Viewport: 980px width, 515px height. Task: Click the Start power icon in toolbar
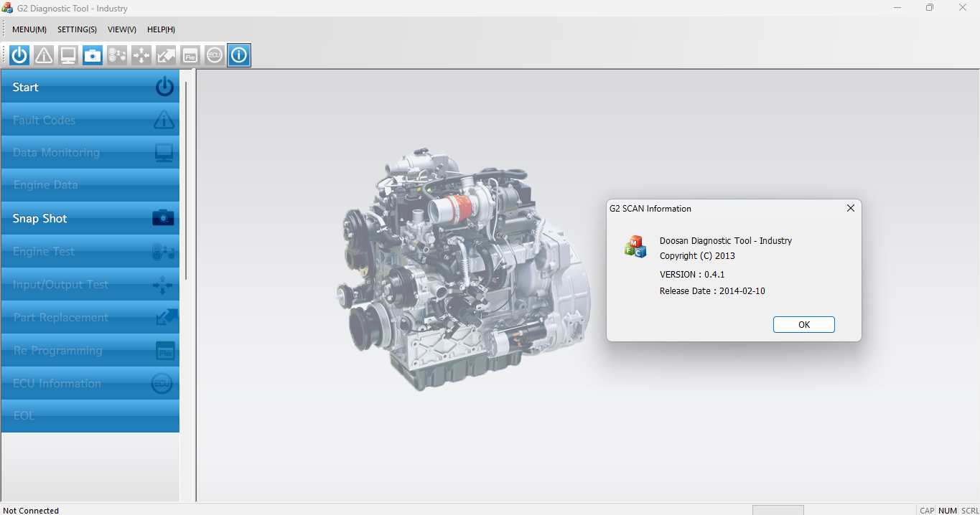[x=19, y=55]
